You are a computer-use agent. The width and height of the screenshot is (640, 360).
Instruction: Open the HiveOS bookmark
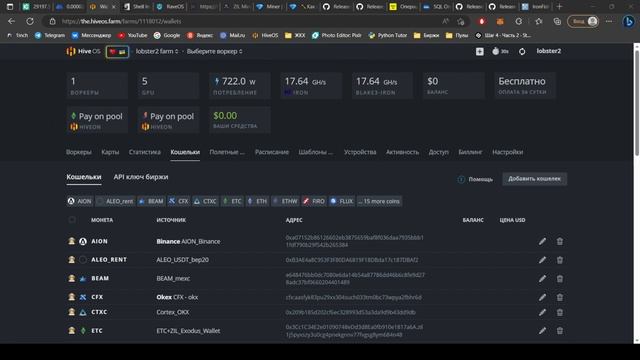(x=265, y=36)
